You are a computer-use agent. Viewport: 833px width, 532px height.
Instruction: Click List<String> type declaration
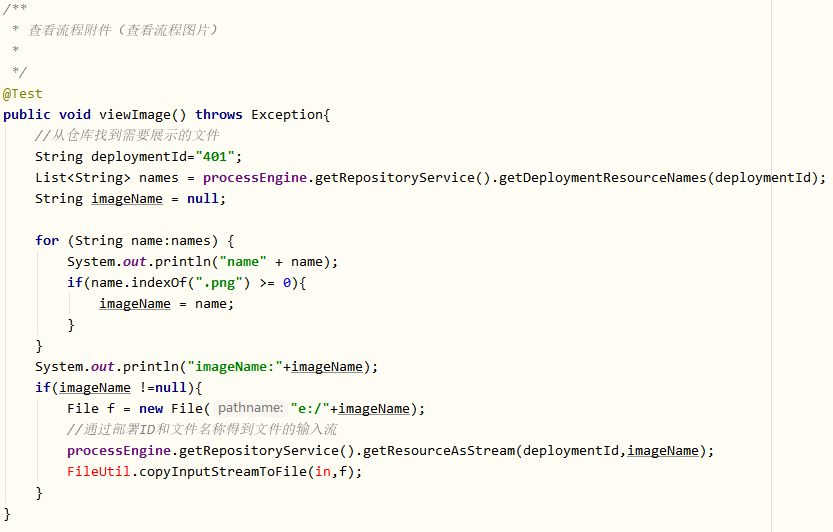(x=83, y=178)
